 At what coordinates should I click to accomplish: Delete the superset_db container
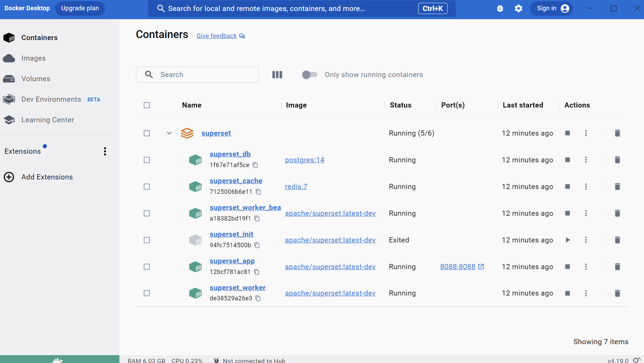(617, 160)
